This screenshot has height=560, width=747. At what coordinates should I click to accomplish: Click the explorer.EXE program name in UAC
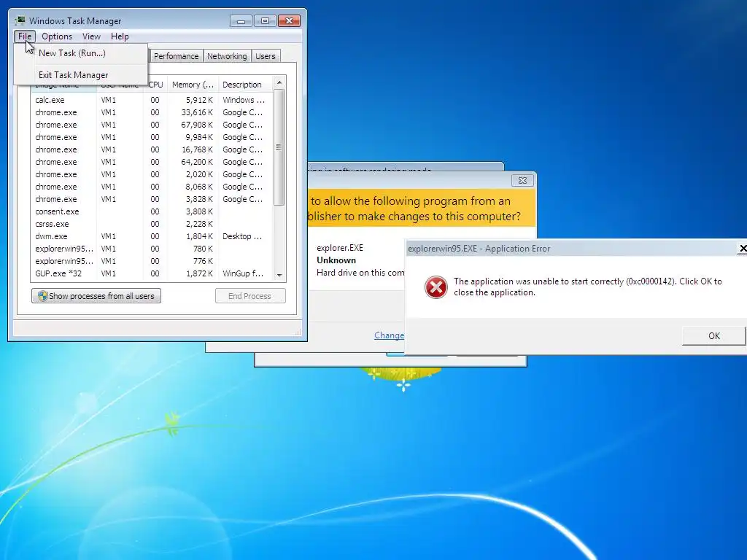340,248
